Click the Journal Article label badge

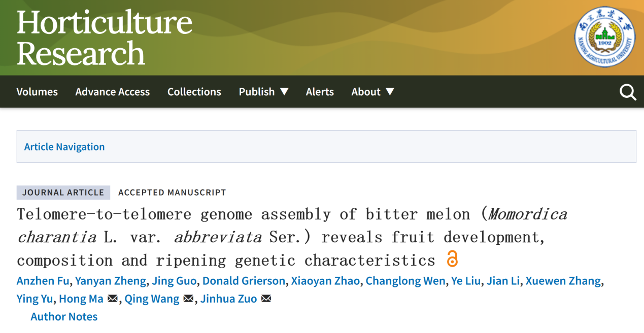[x=63, y=193]
